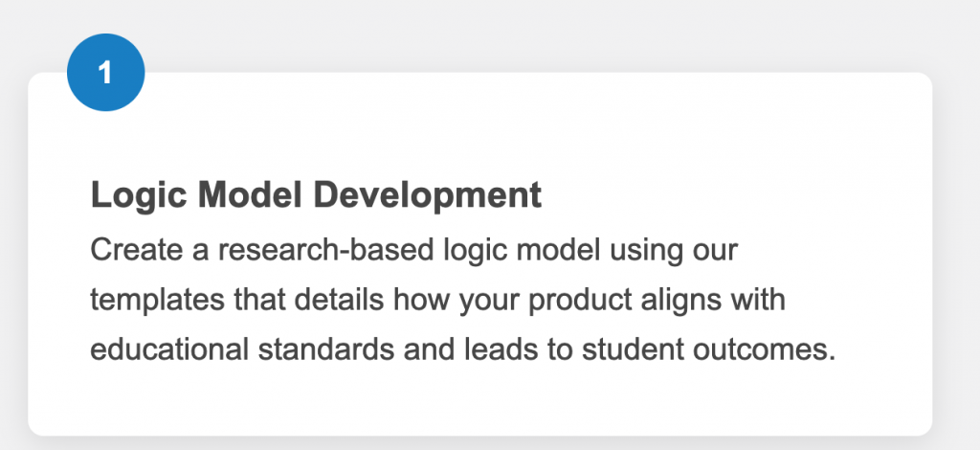Click the word "Model" in the heading
980x450 pixels.
(240, 195)
